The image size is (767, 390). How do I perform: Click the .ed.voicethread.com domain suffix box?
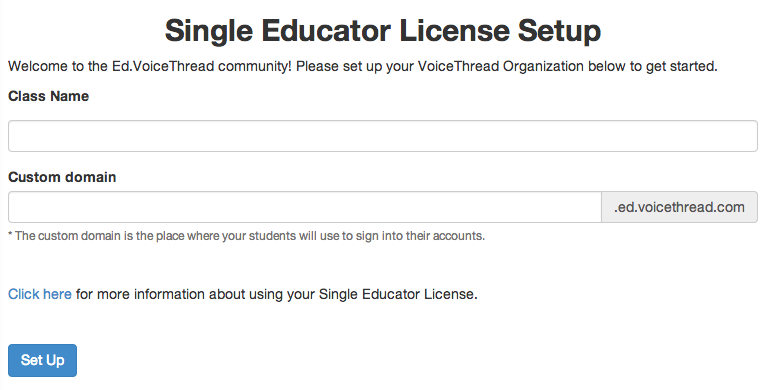(x=679, y=207)
